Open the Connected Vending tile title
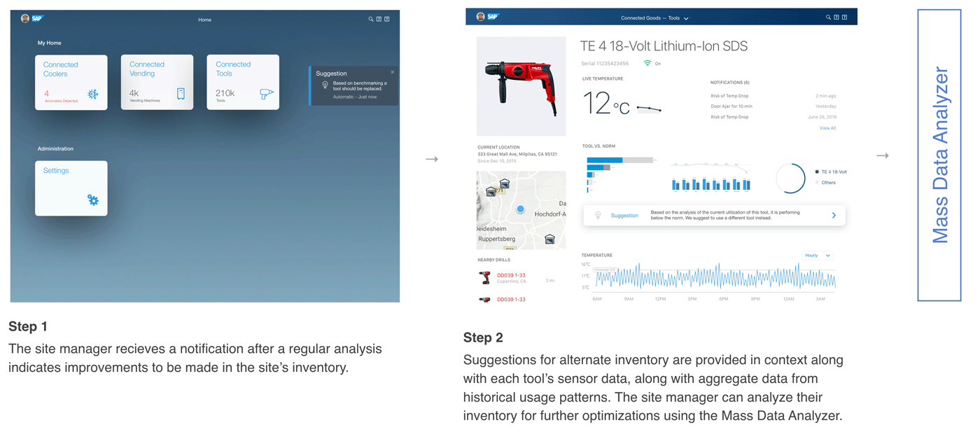The width and height of the screenshot is (980, 444). (x=147, y=69)
